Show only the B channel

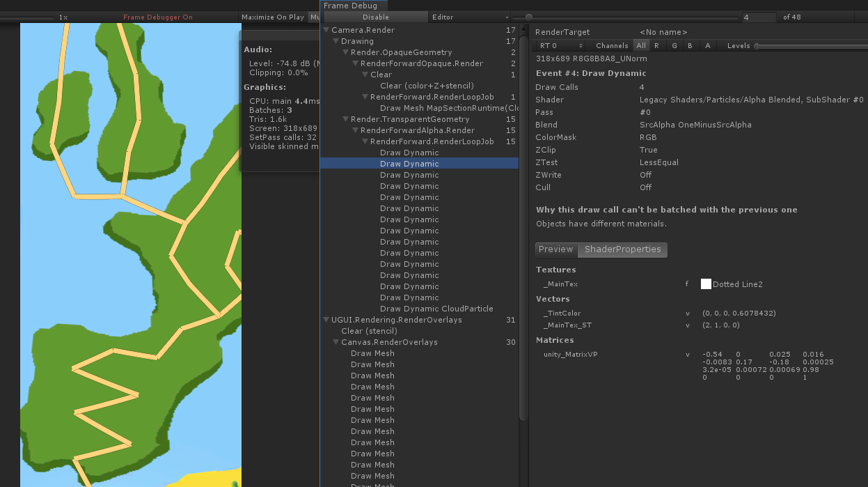(690, 46)
